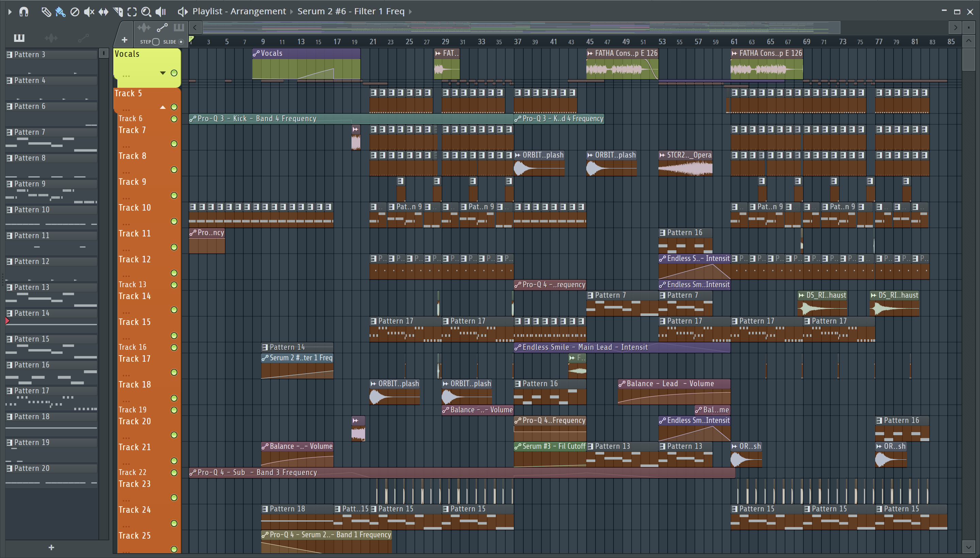Click the add track plus button
This screenshot has width=980, height=558.
124,39
